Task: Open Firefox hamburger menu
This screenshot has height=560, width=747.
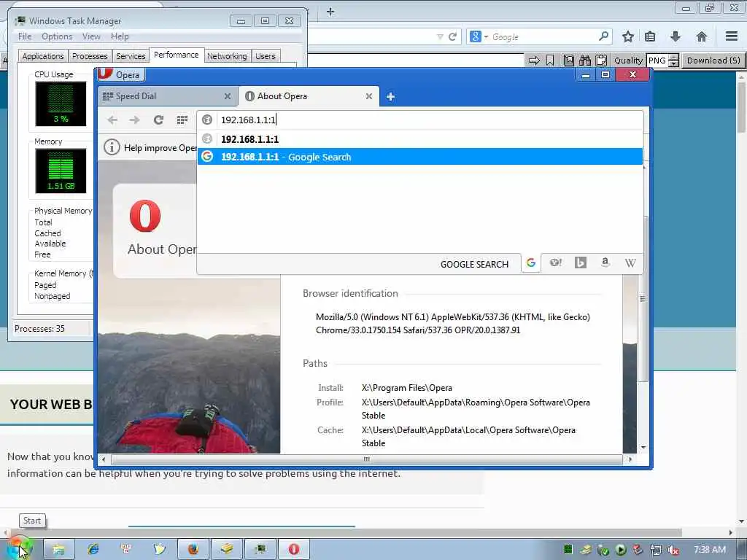Action: pyautogui.click(x=732, y=36)
